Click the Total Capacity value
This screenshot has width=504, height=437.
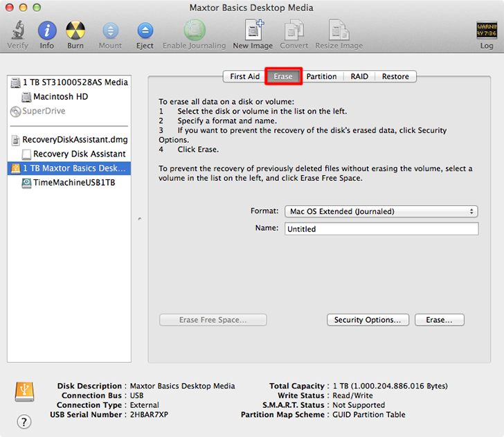[x=390, y=386]
